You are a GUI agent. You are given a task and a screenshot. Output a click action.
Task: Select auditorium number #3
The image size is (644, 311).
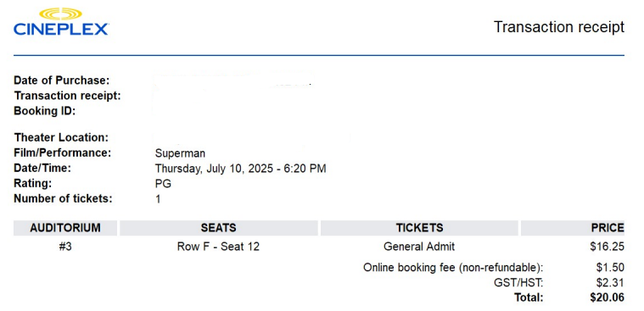[65, 247]
